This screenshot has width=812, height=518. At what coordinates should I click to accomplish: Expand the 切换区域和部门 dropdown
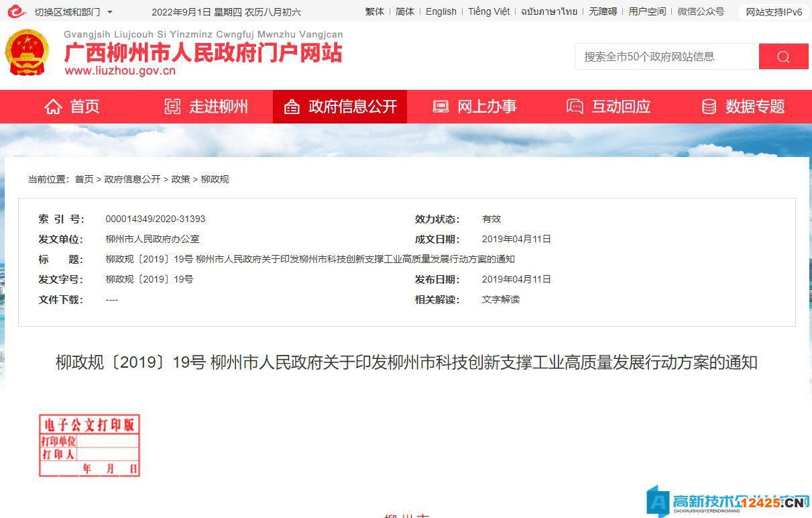pos(74,12)
